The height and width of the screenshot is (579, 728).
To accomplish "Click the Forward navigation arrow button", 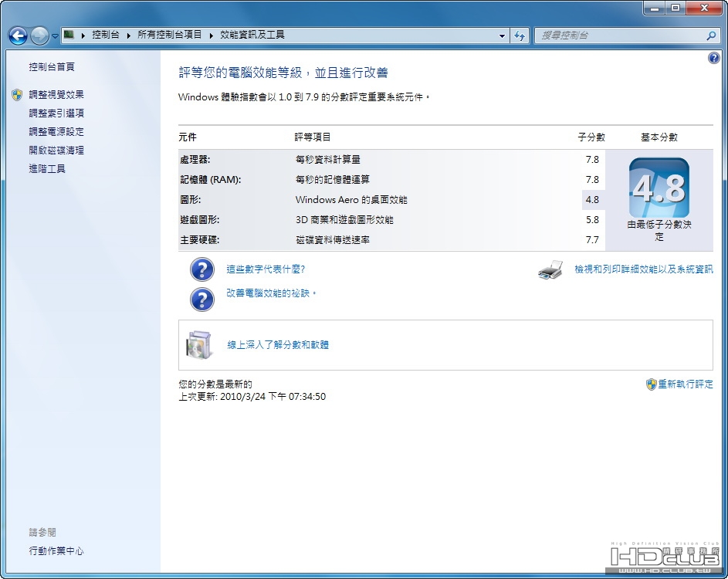I will click(x=39, y=36).
